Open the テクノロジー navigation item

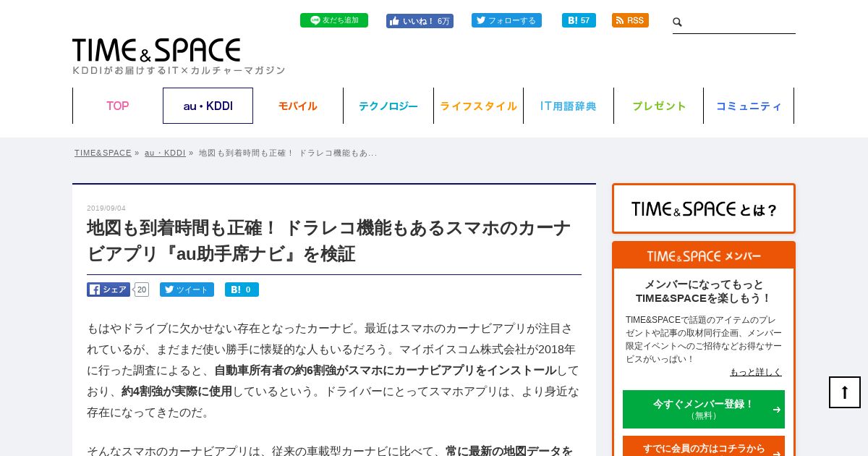click(388, 106)
